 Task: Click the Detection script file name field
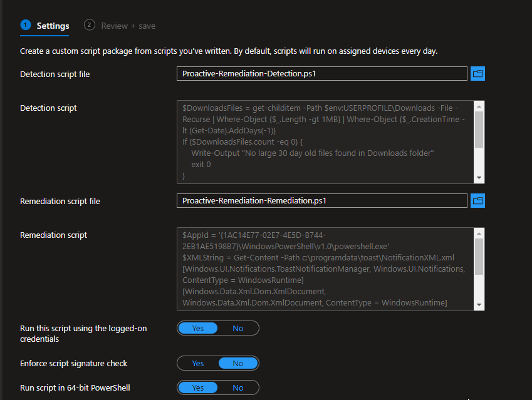pos(321,74)
